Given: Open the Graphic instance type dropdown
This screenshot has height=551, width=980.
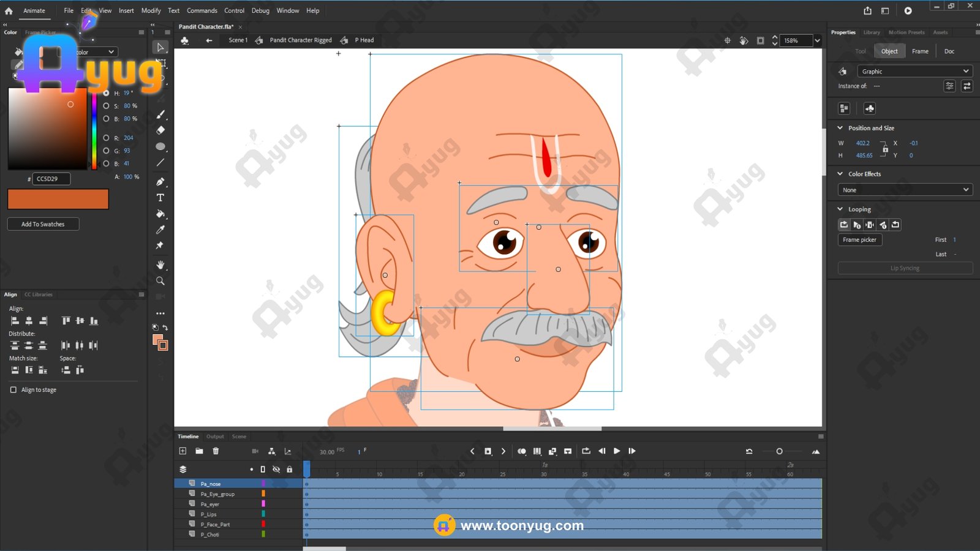Looking at the screenshot, I should click(x=915, y=72).
